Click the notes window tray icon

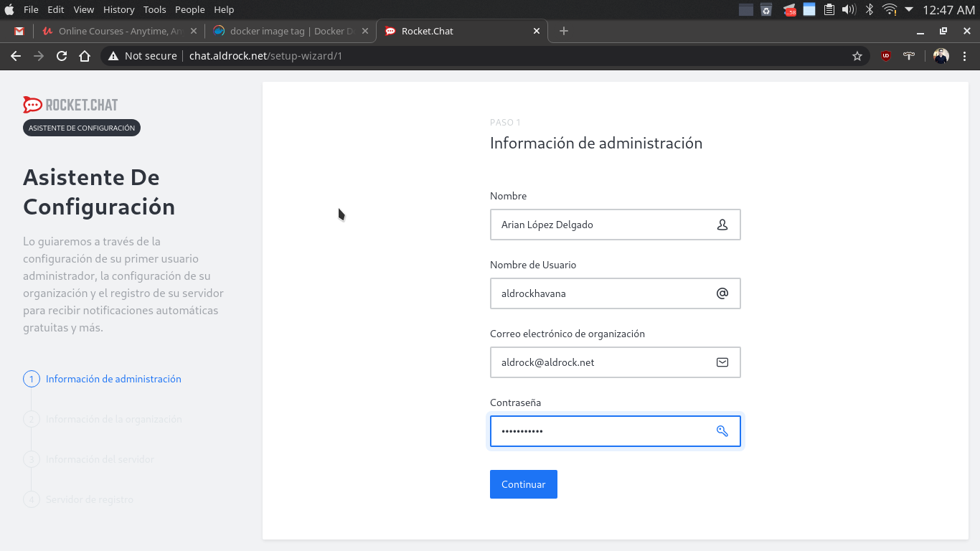pos(809,9)
